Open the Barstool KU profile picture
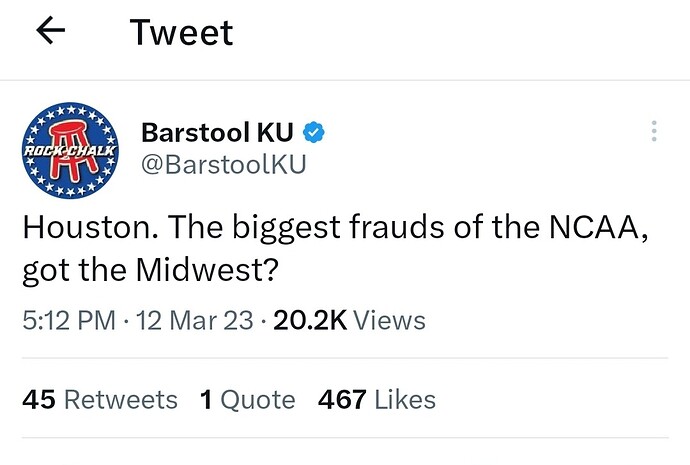690x465 pixels. [x=70, y=150]
